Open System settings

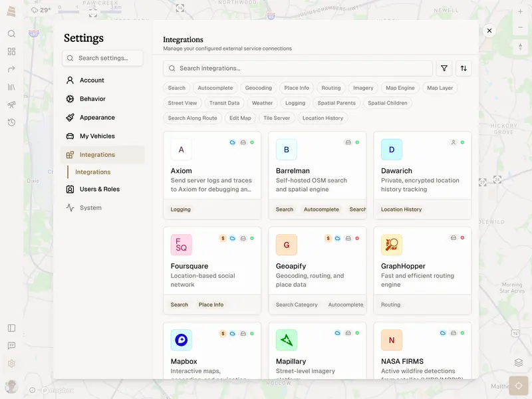tap(103, 207)
